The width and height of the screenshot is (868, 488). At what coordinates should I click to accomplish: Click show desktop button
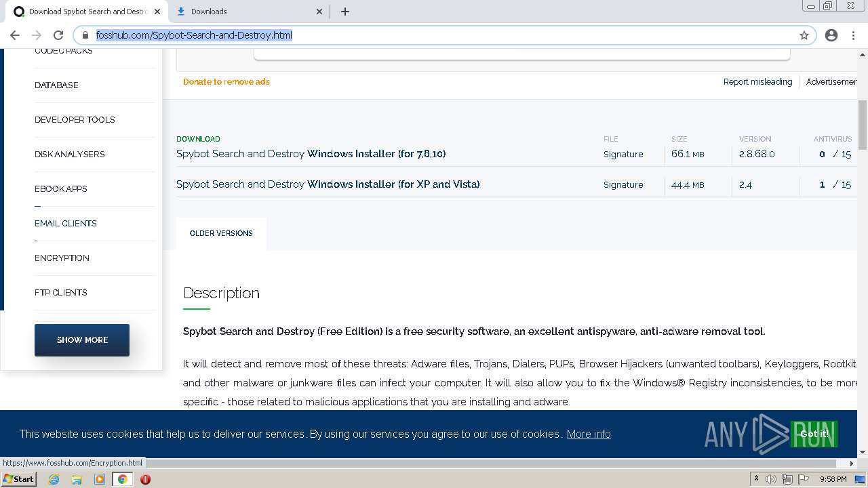coord(861,479)
